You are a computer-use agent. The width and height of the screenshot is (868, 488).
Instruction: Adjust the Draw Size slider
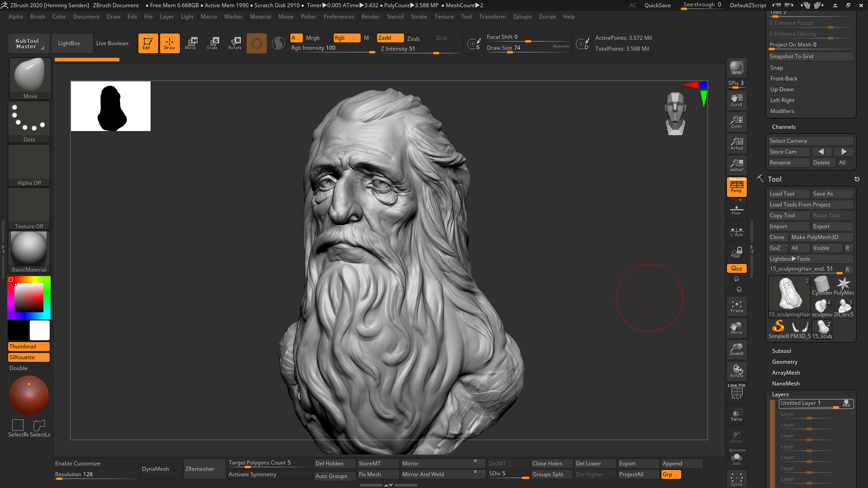click(528, 48)
